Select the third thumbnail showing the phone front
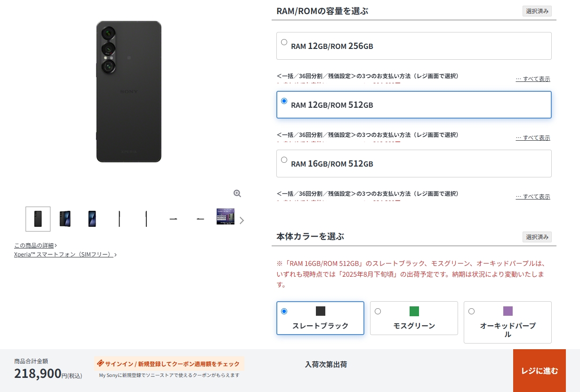The height and width of the screenshot is (392, 580). click(92, 219)
